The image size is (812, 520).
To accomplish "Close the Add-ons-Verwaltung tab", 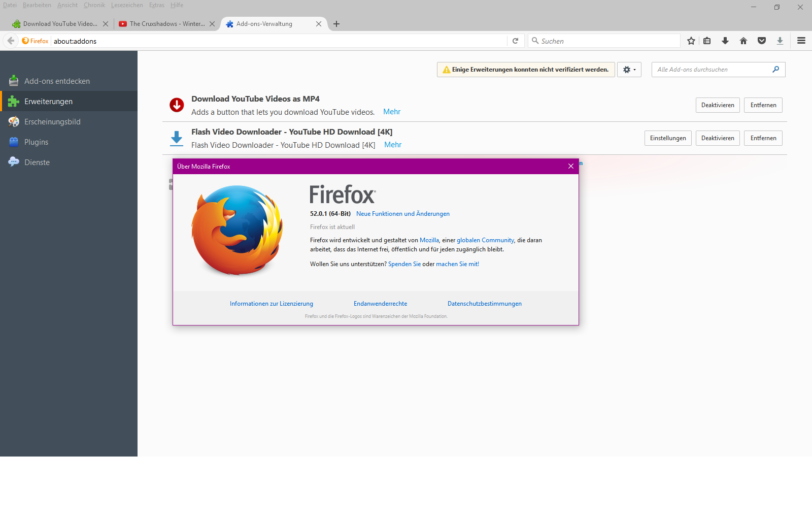I will pos(319,24).
